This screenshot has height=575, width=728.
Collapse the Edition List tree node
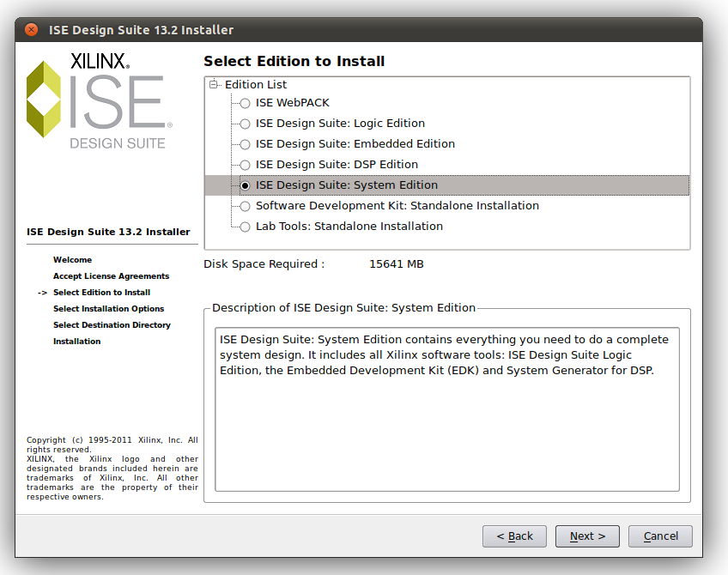coord(214,84)
